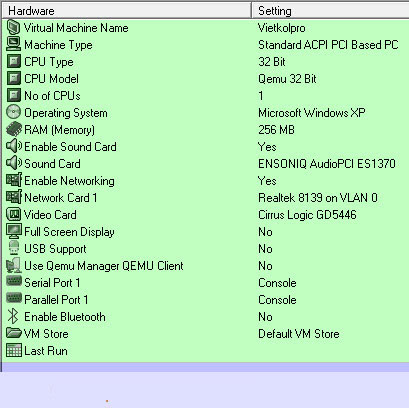Select Use Qemu Manager QEMU Client row
Screen dimensions: 409x408
click(x=205, y=266)
